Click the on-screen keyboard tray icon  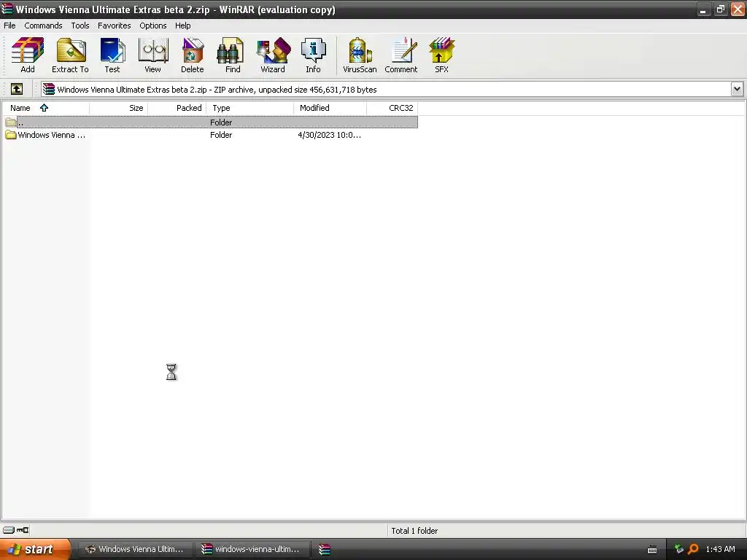[652, 550]
